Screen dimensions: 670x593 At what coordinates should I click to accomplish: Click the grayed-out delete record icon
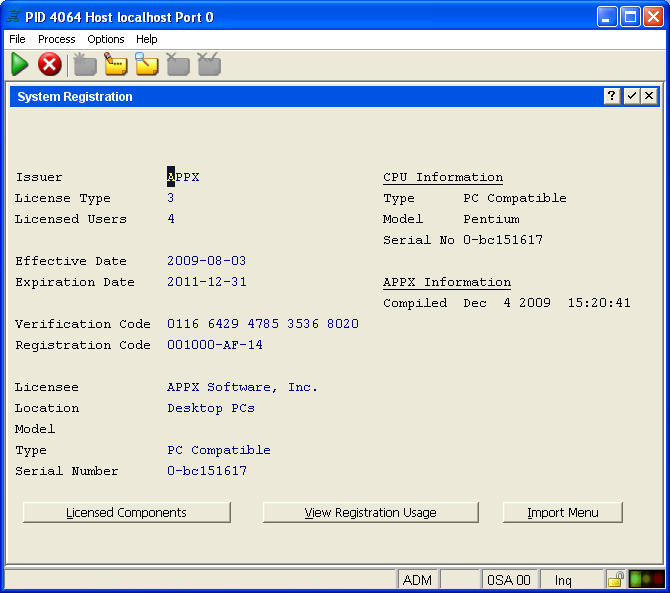tap(178, 65)
